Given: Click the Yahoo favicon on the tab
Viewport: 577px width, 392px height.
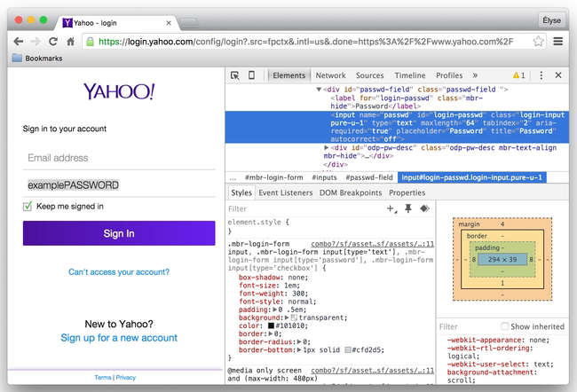Looking at the screenshot, I should (x=67, y=23).
